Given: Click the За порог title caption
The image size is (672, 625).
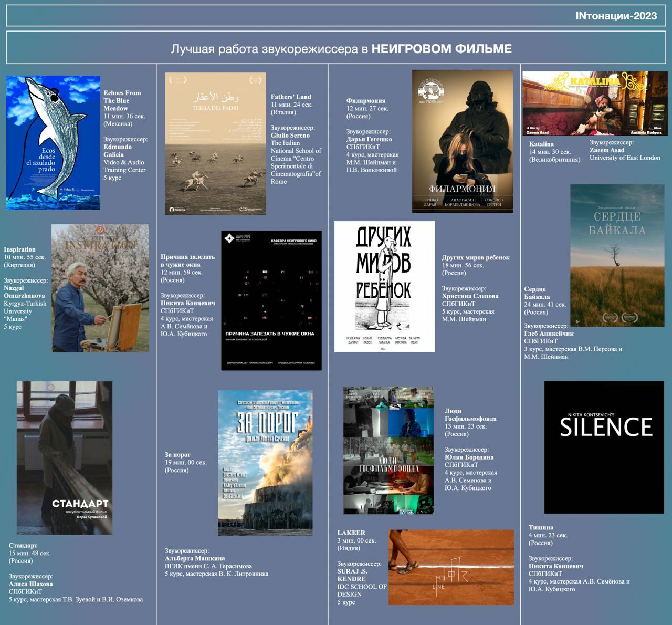Looking at the screenshot, I should tap(177, 455).
